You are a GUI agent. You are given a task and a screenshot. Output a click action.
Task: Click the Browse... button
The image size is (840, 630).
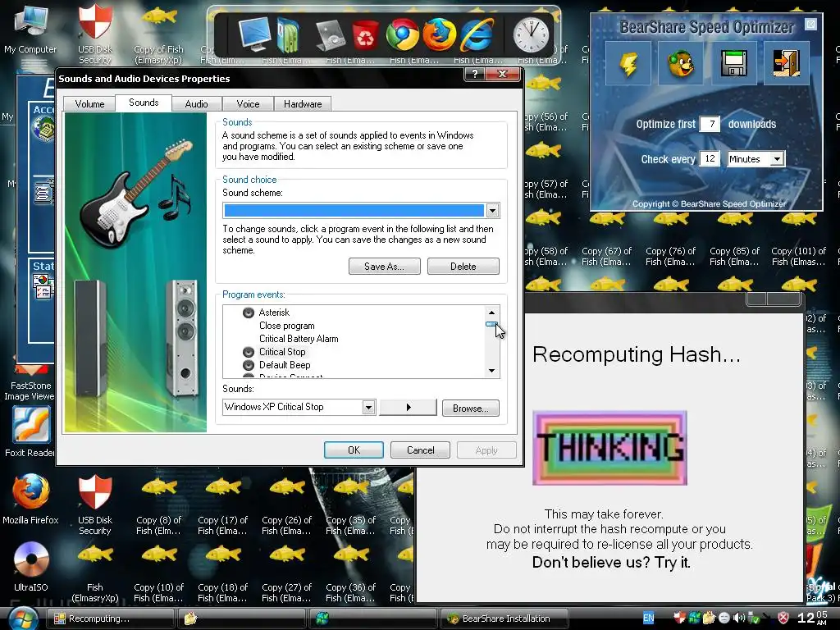point(470,409)
